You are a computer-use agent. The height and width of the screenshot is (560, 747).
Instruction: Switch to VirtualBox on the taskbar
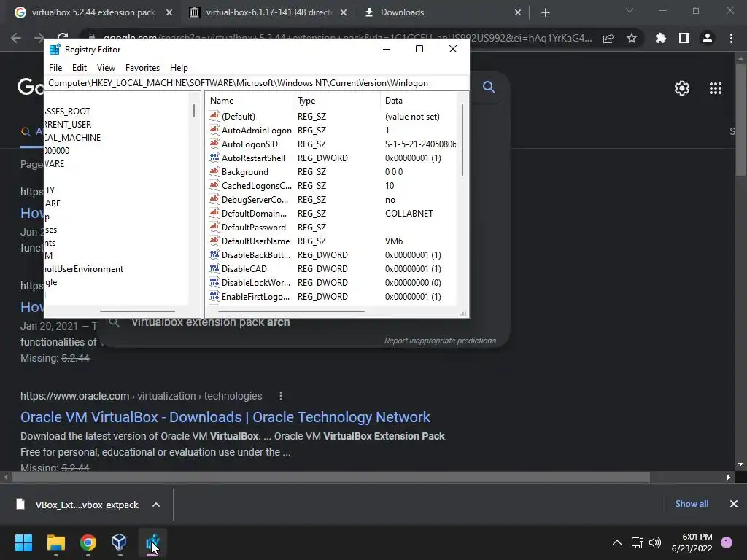click(x=119, y=542)
